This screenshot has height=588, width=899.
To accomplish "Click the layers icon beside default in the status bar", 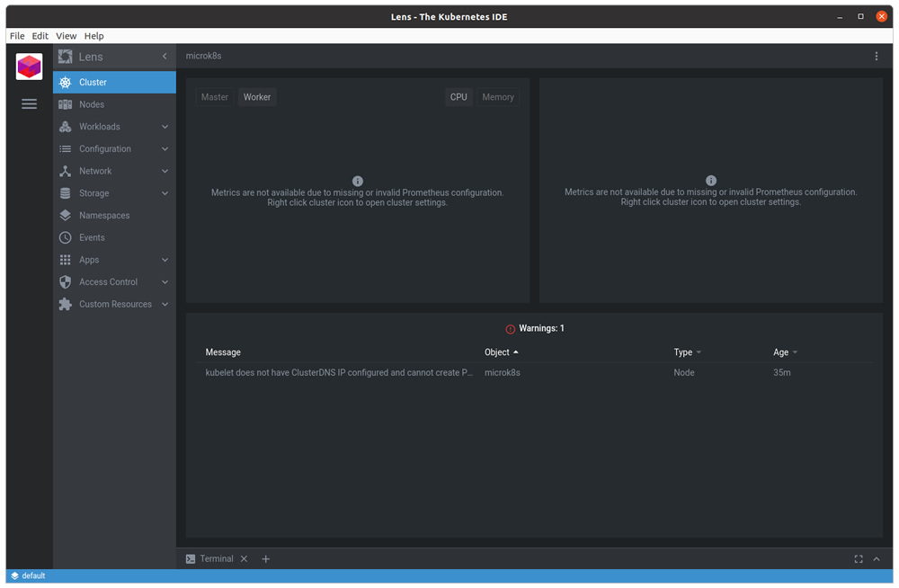I will [x=15, y=576].
